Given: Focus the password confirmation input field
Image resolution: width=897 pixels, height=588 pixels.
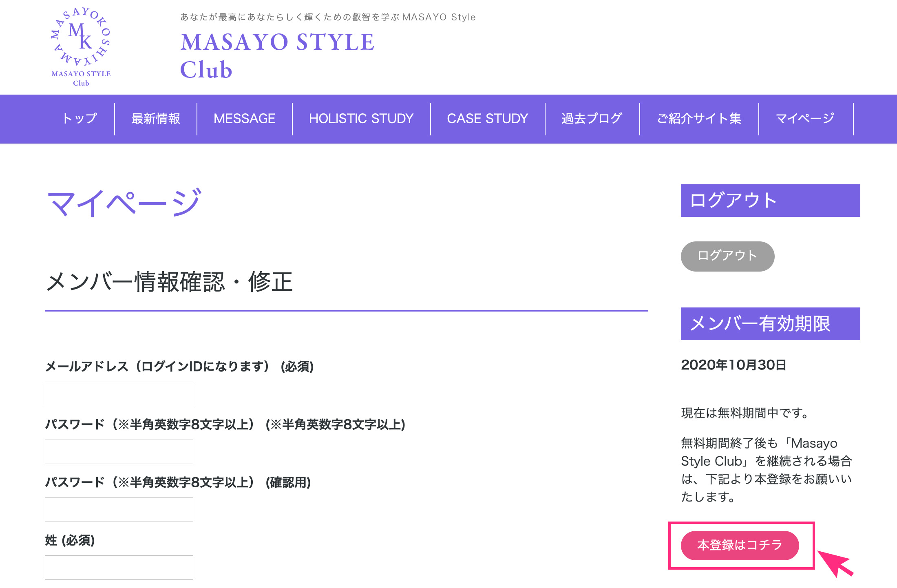Looking at the screenshot, I should tap(119, 509).
